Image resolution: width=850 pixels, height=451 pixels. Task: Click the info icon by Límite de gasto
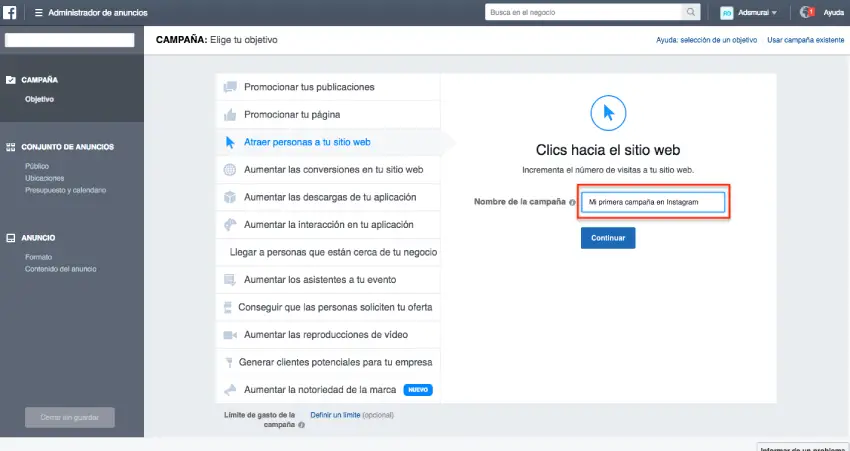(x=301, y=426)
